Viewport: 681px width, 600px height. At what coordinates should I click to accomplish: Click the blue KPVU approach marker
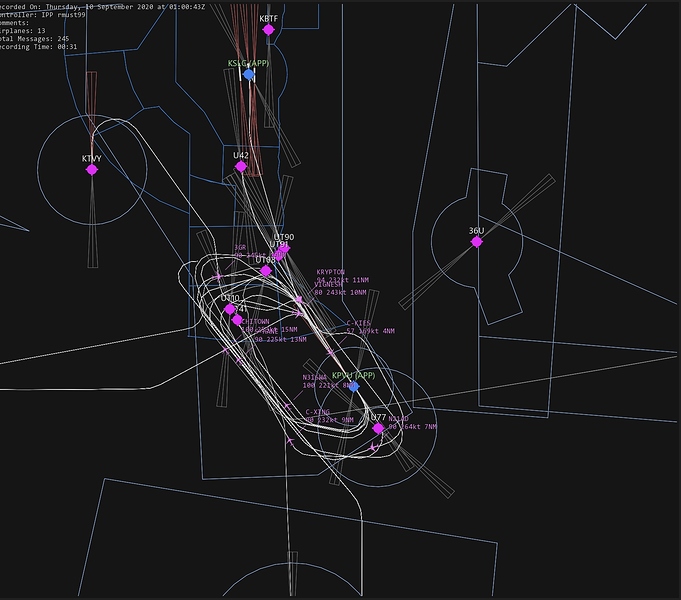tap(354, 386)
